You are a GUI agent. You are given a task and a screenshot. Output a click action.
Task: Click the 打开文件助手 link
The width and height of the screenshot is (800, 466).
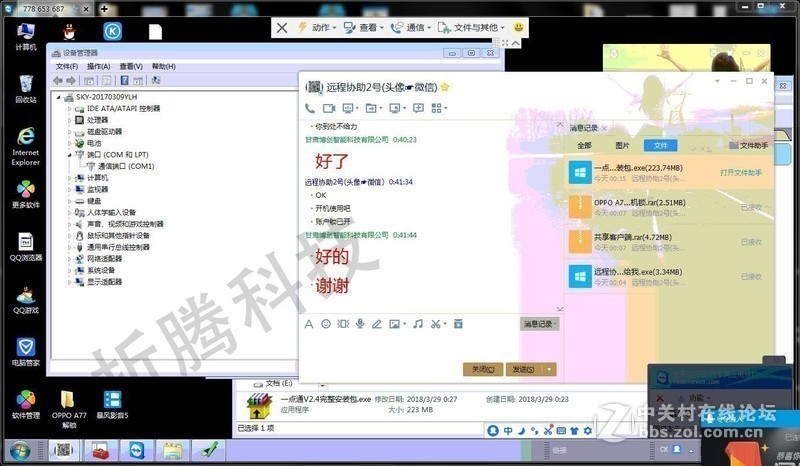pos(741,173)
